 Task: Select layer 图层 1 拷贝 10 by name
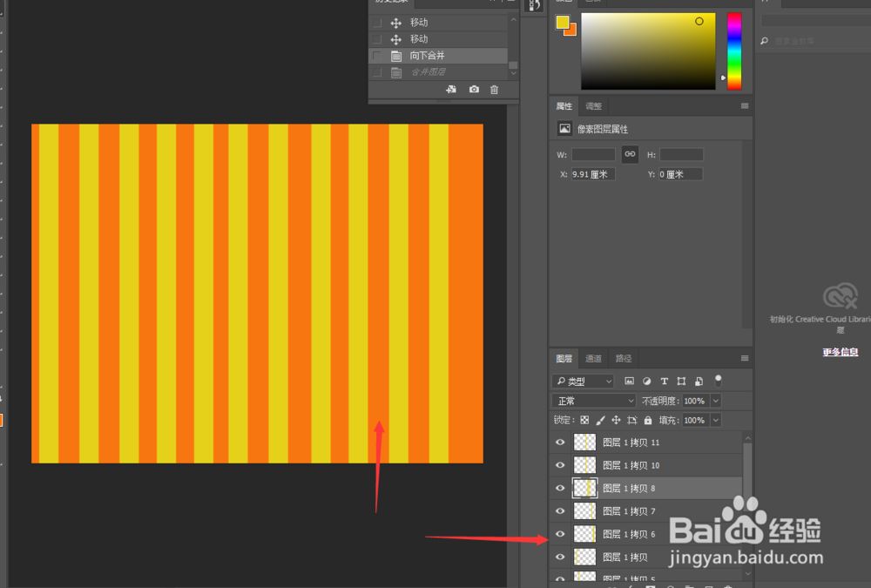tap(631, 465)
